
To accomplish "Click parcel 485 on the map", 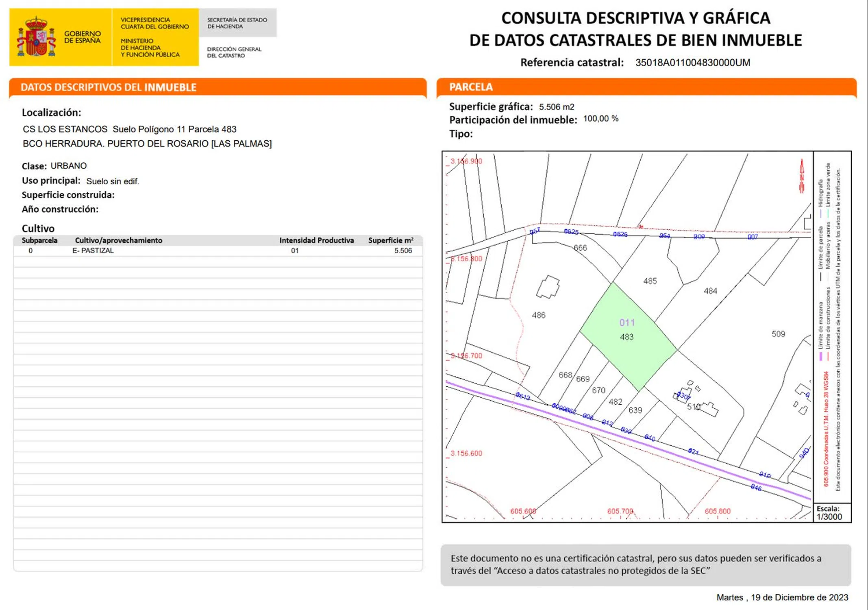I will pyautogui.click(x=650, y=281).
